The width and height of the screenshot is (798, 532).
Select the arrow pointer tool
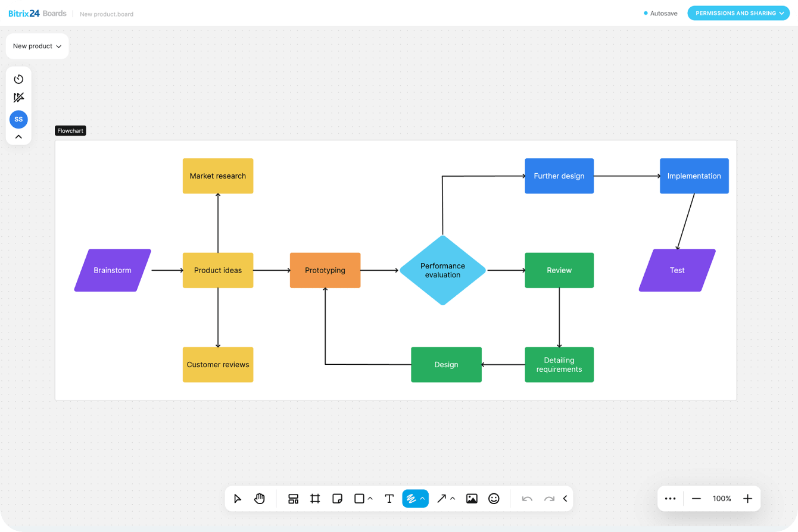[238, 499]
